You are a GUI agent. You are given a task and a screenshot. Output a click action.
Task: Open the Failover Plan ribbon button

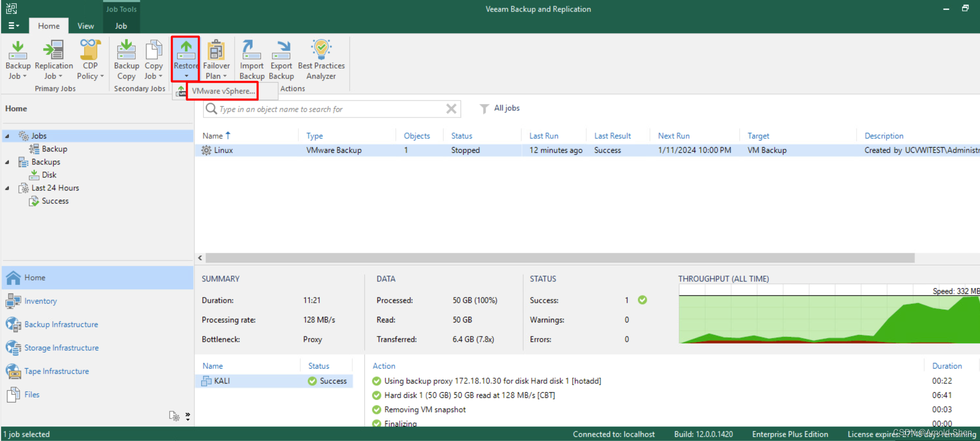pyautogui.click(x=216, y=60)
